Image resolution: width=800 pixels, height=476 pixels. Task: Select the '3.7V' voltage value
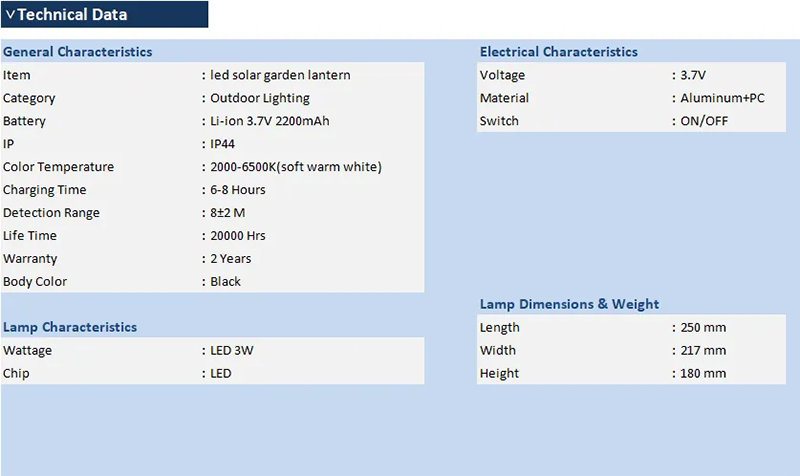[x=693, y=75]
